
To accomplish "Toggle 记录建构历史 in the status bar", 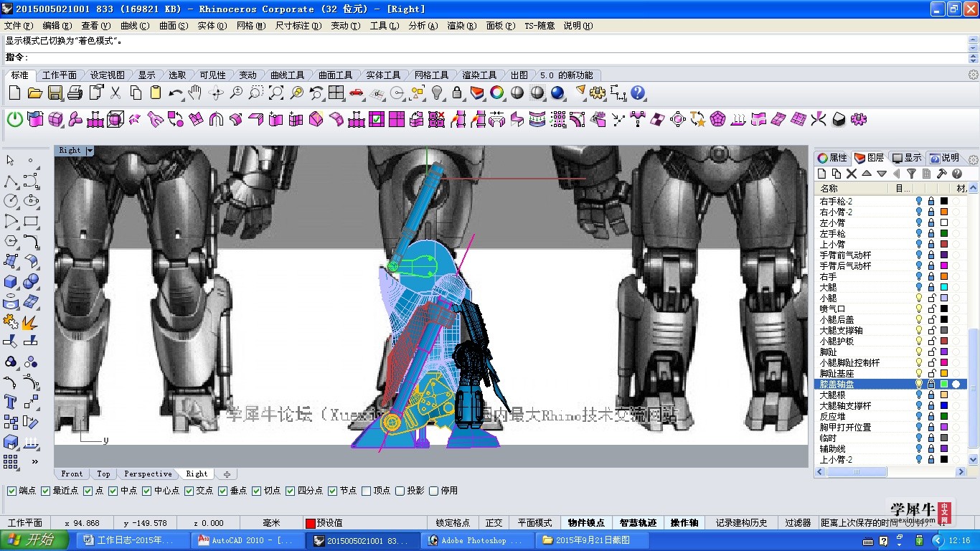I will (x=741, y=523).
